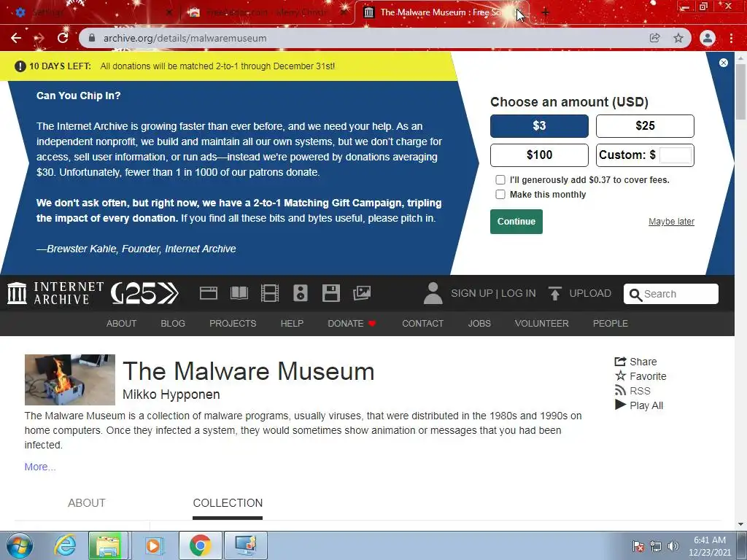
Task: Click the share page icon in address bar
Action: tap(654, 38)
